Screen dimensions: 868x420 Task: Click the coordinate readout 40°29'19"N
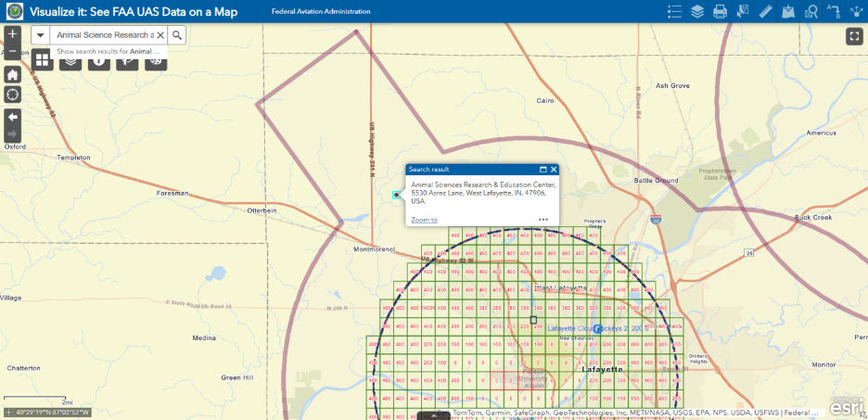tap(52, 413)
